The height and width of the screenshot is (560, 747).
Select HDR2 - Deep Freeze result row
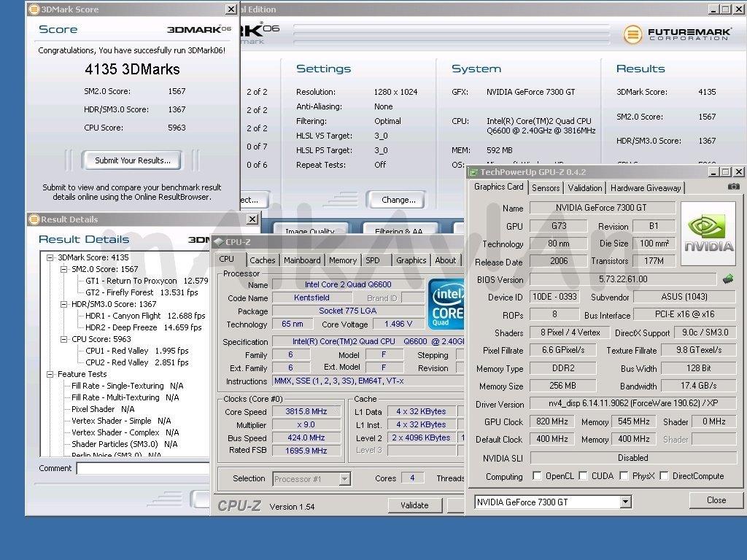click(x=143, y=327)
